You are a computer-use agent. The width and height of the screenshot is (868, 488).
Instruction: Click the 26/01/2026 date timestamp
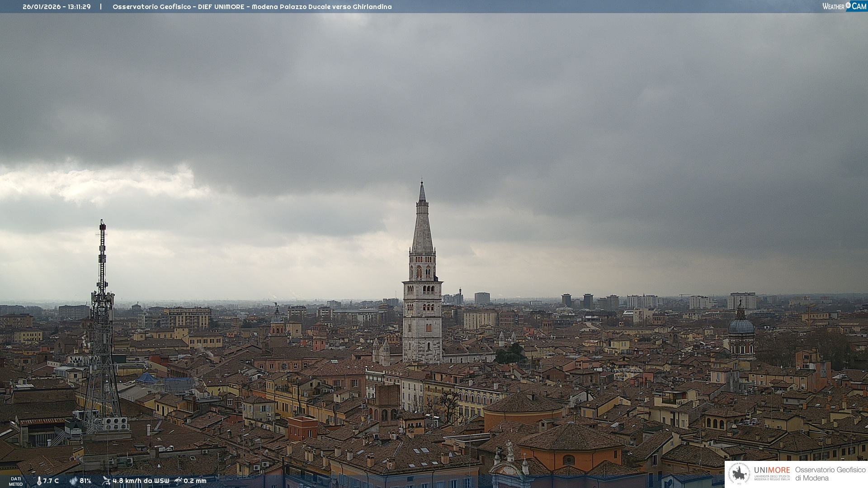pos(42,7)
